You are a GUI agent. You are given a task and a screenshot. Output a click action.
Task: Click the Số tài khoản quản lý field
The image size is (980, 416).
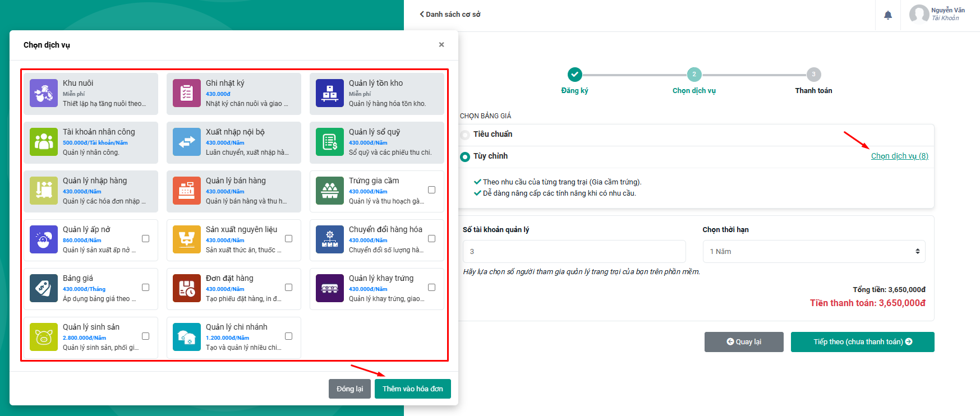(x=574, y=251)
